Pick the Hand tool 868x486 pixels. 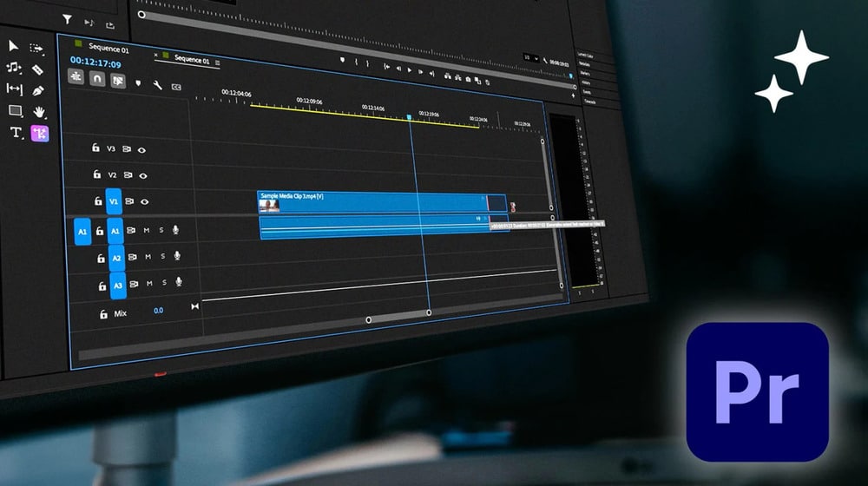[39, 112]
